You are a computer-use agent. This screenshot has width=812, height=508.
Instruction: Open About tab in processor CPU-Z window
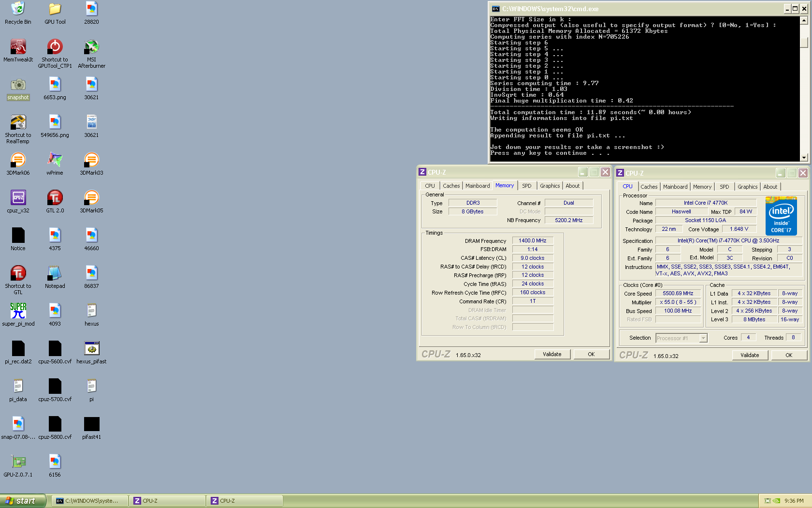pos(770,187)
